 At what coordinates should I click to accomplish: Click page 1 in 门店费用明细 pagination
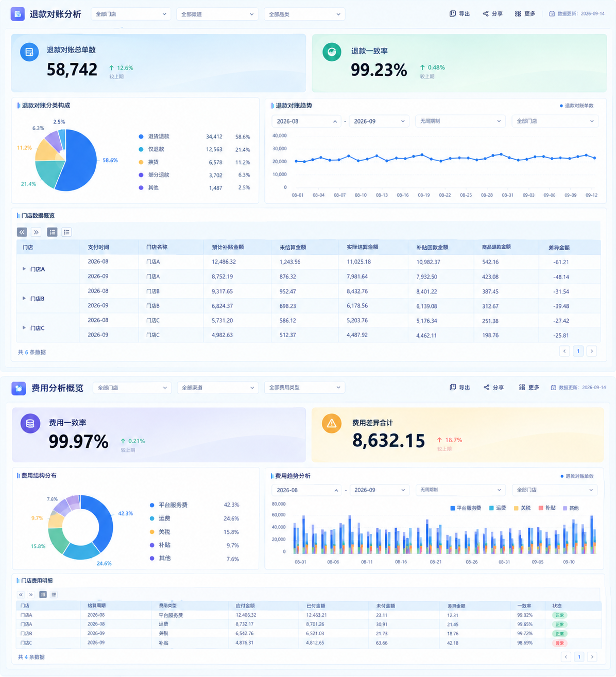click(579, 657)
